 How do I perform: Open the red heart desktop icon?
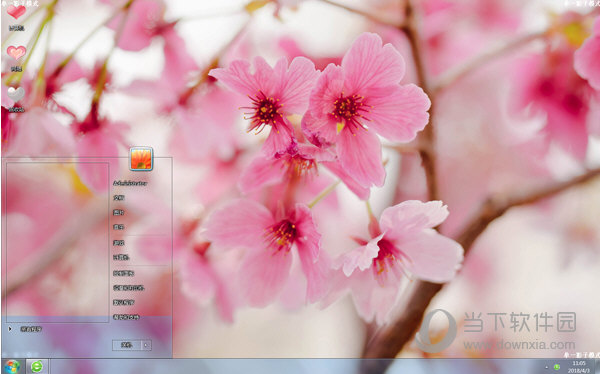(16, 12)
